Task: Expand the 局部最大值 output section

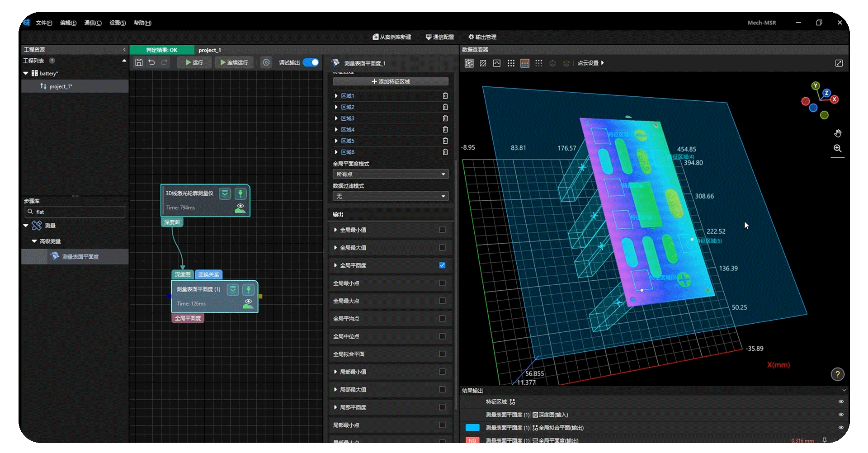Action: pyautogui.click(x=335, y=390)
